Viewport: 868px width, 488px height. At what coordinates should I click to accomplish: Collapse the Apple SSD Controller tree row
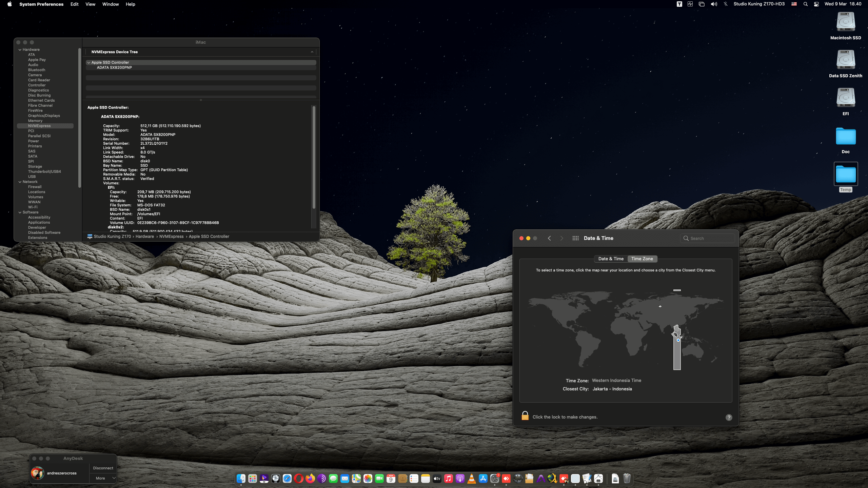[x=89, y=62]
